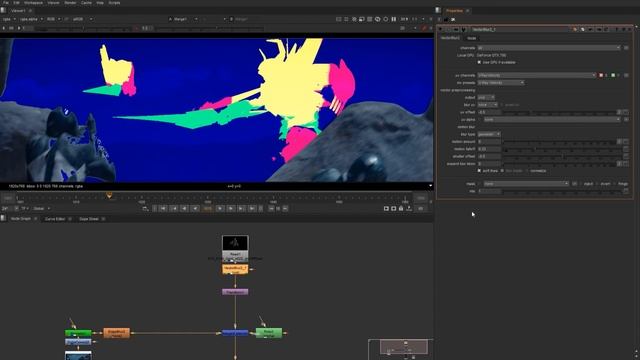This screenshot has width=640, height=360.
Task: Click the channels extra options icon
Action: click(626, 48)
